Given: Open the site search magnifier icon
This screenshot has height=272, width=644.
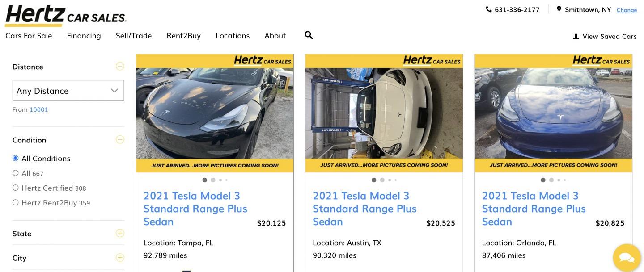Looking at the screenshot, I should 309,35.
